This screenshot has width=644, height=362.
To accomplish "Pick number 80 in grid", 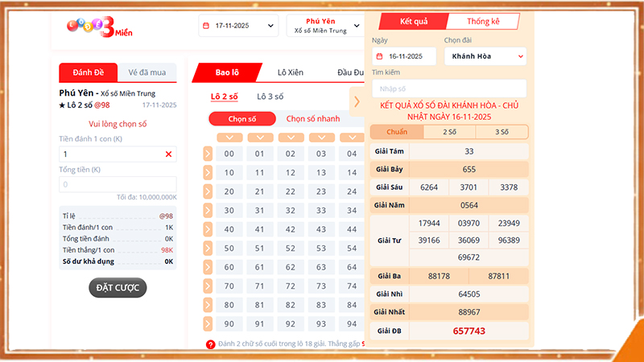I will coord(229,305).
